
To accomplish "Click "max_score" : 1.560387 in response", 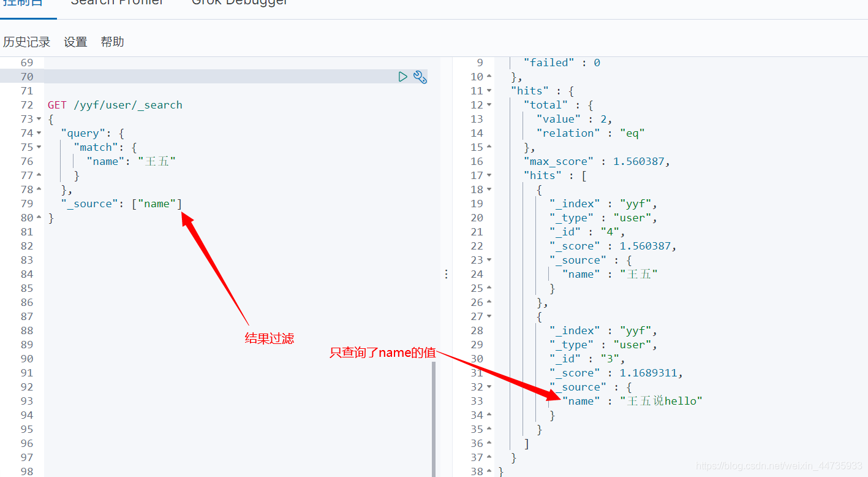I will point(597,161).
